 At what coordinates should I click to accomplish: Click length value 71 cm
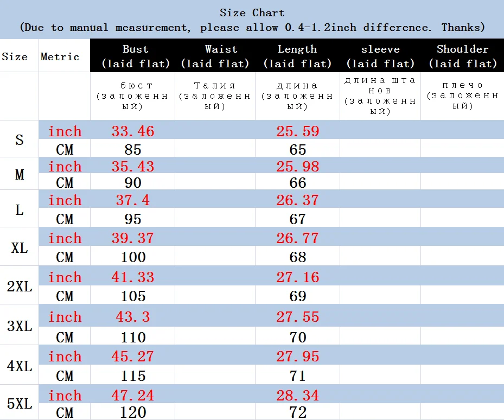click(298, 376)
